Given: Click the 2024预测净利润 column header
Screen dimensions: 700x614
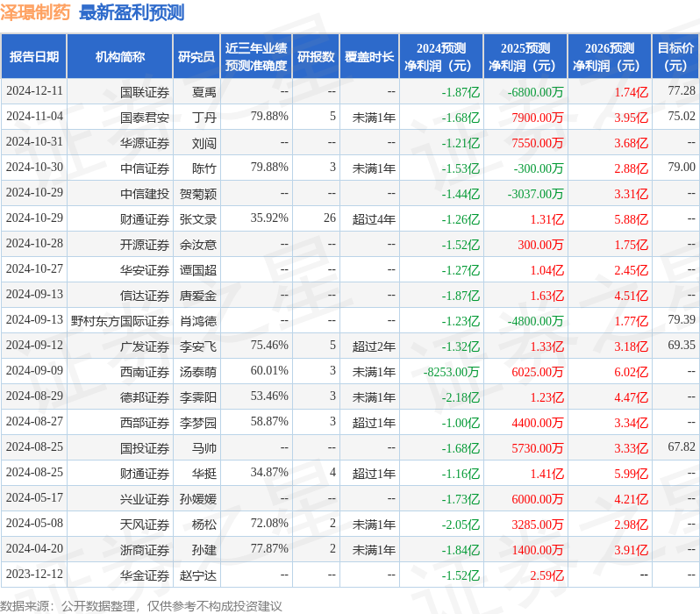Looking at the screenshot, I should [x=440, y=57].
